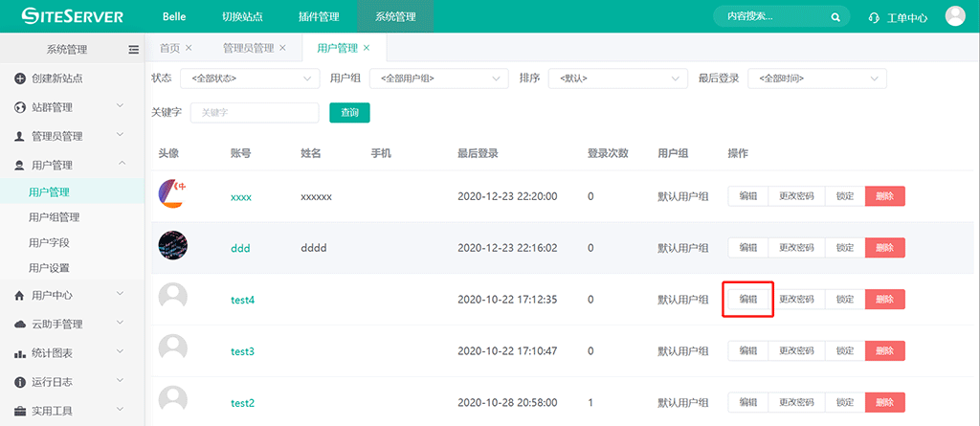980x426 pixels.
Task: Click the headset icon for 工单中心
Action: coord(873,17)
